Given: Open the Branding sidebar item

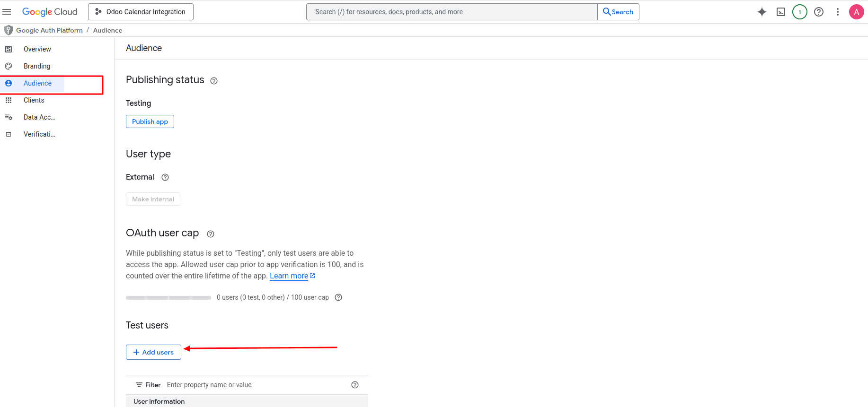Looking at the screenshot, I should (x=37, y=66).
